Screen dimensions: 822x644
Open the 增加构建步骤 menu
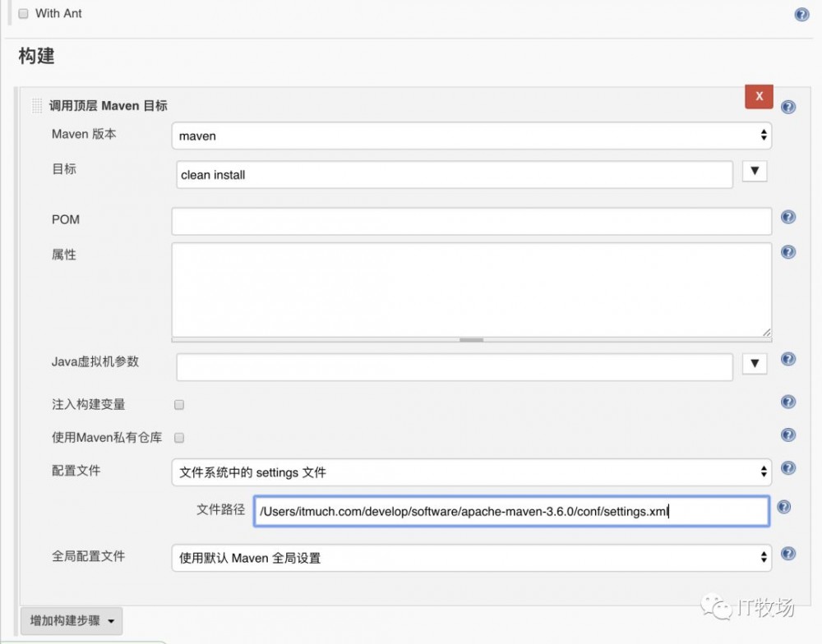coord(71,622)
